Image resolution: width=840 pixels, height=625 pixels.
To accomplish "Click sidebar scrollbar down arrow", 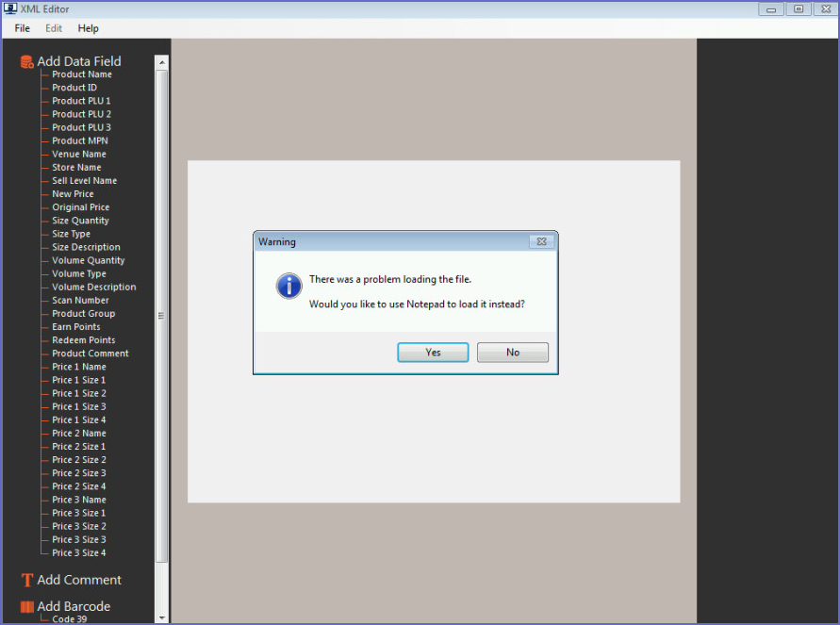I will [161, 617].
